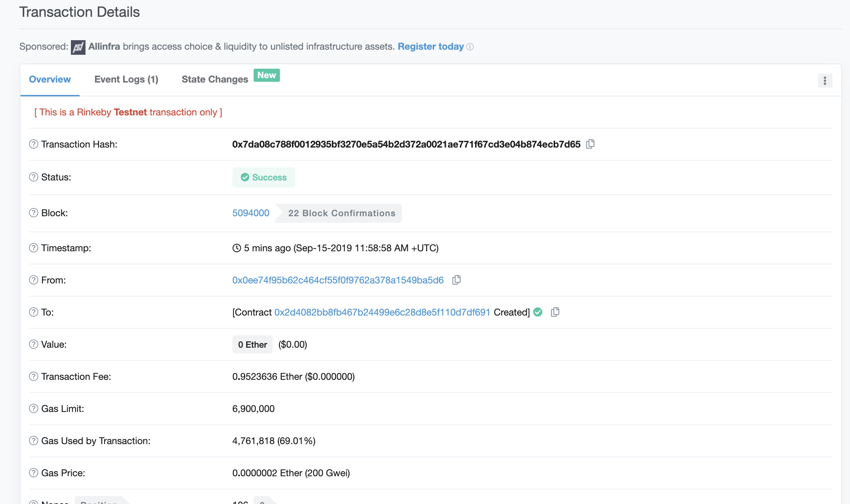The width and height of the screenshot is (850, 504).
Task: Click the question mark icon beside Block
Action: (34, 213)
